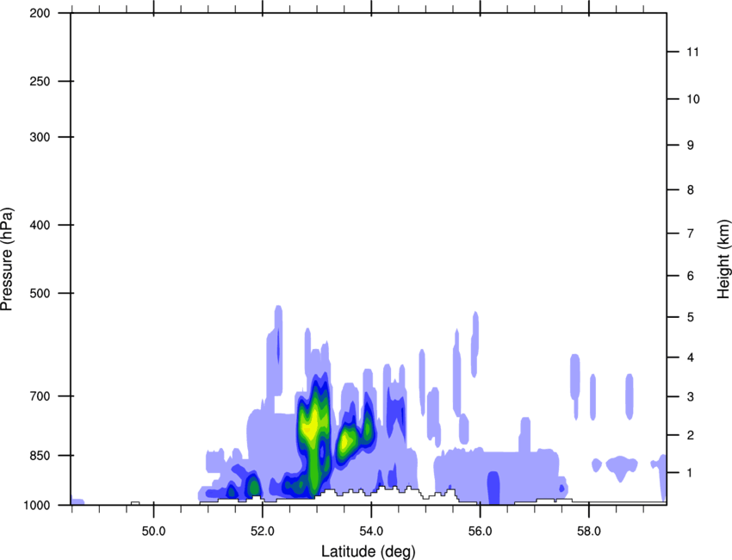Click the 3 km height label
This screenshot has width=732, height=560.
(691, 397)
